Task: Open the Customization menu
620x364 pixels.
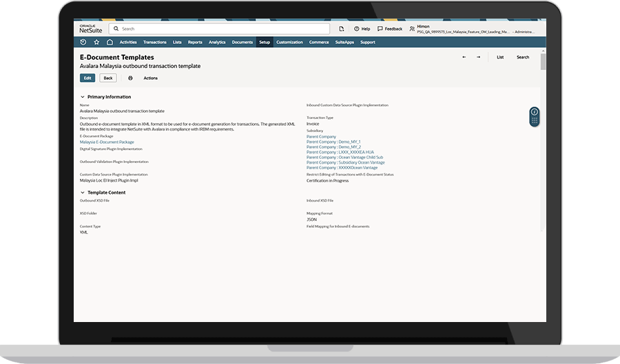Action: 289,42
